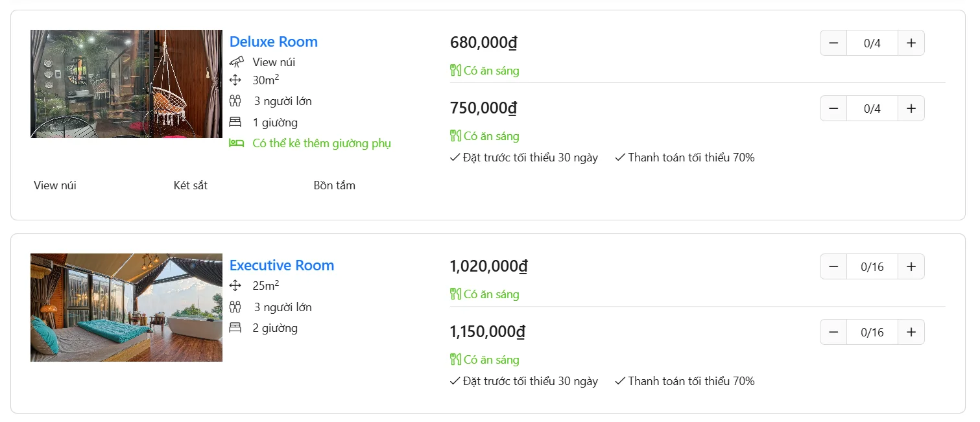This screenshot has width=980, height=422.
Task: Click the area icon next to 30m²
Action: (235, 80)
